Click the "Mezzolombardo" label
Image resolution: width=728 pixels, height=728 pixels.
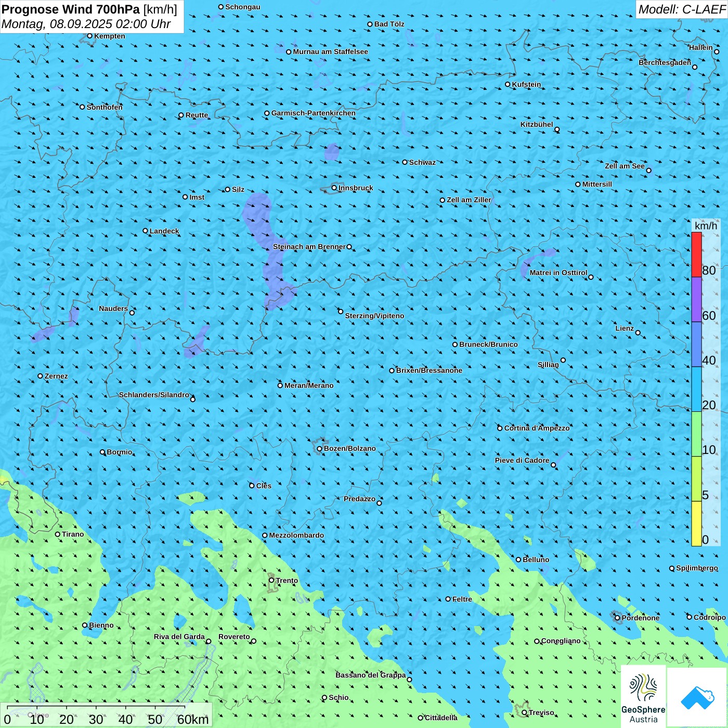[296, 535]
